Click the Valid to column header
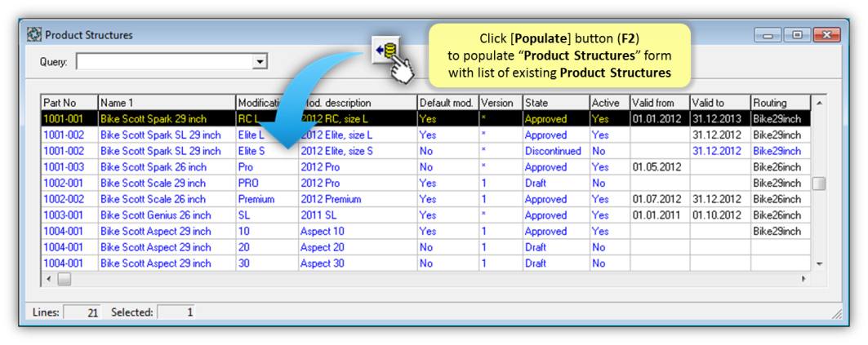 pyautogui.click(x=720, y=103)
